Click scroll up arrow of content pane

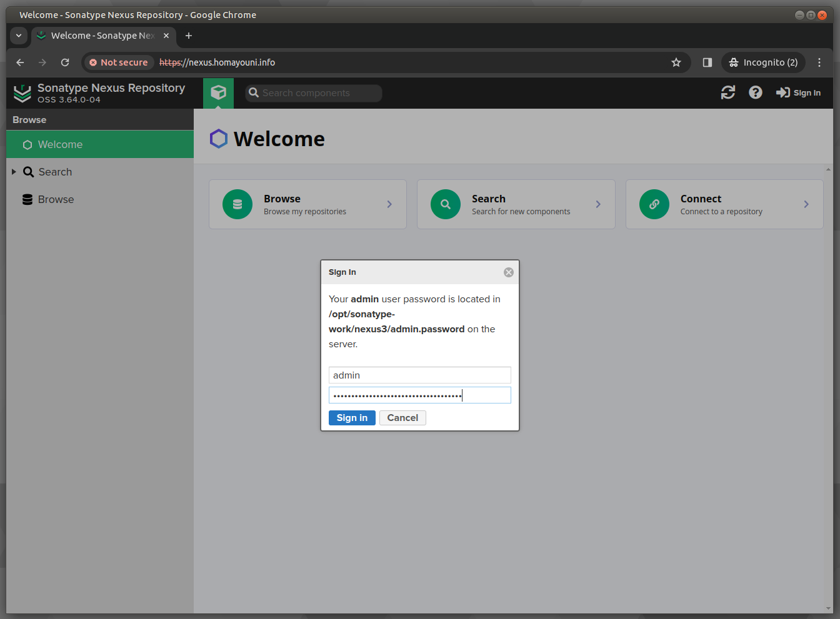click(829, 169)
